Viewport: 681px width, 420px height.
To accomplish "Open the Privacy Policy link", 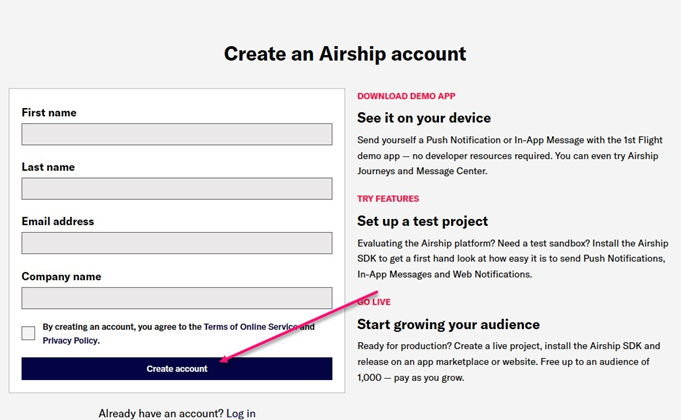I will click(70, 341).
